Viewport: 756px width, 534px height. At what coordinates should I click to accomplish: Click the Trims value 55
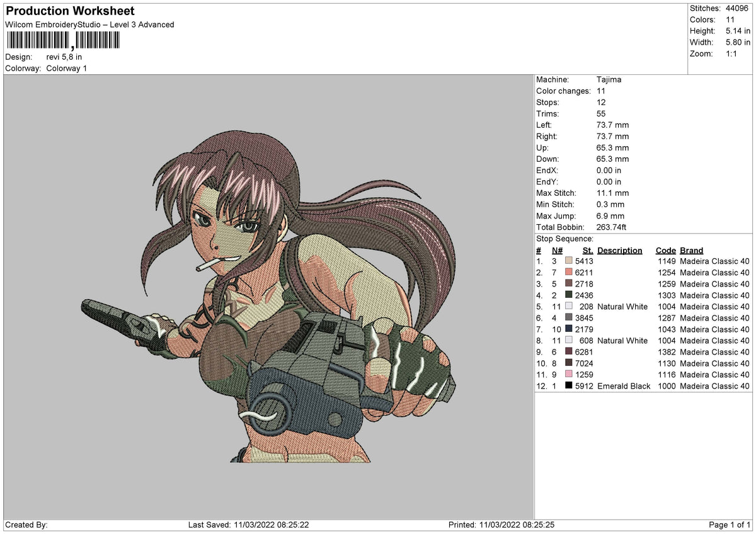tap(601, 114)
